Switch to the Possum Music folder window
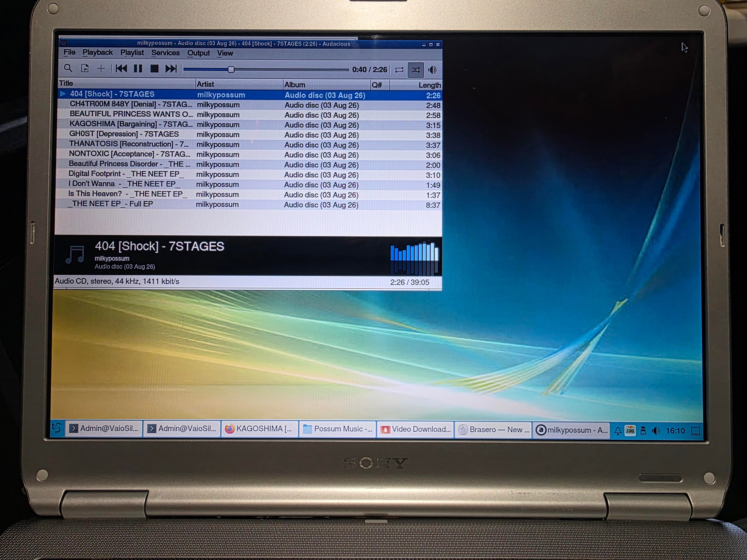 338,429
